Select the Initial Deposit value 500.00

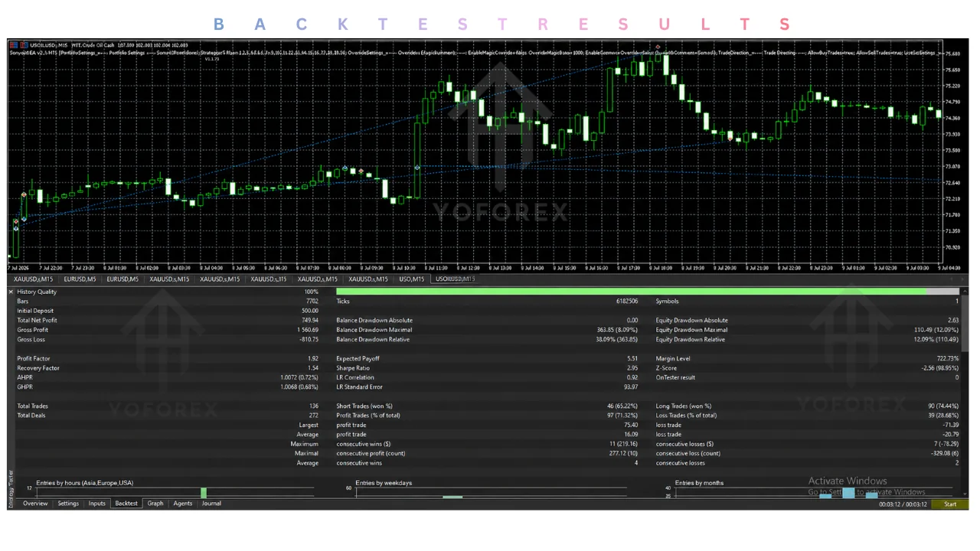pos(309,311)
